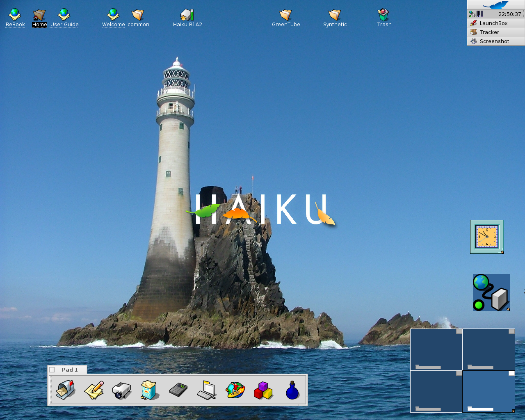
Task: Close Pad 1 using its tab close box
Action: coord(52,370)
